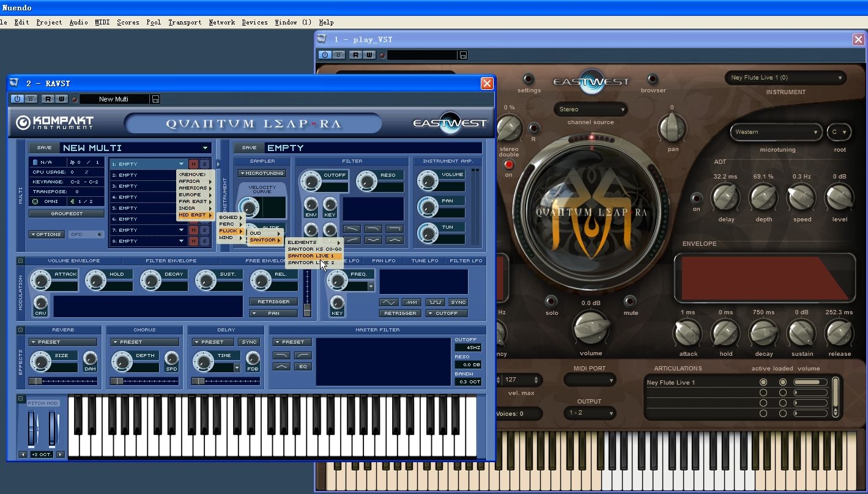
Task: Toggle the solo button in play_VST
Action: (552, 301)
